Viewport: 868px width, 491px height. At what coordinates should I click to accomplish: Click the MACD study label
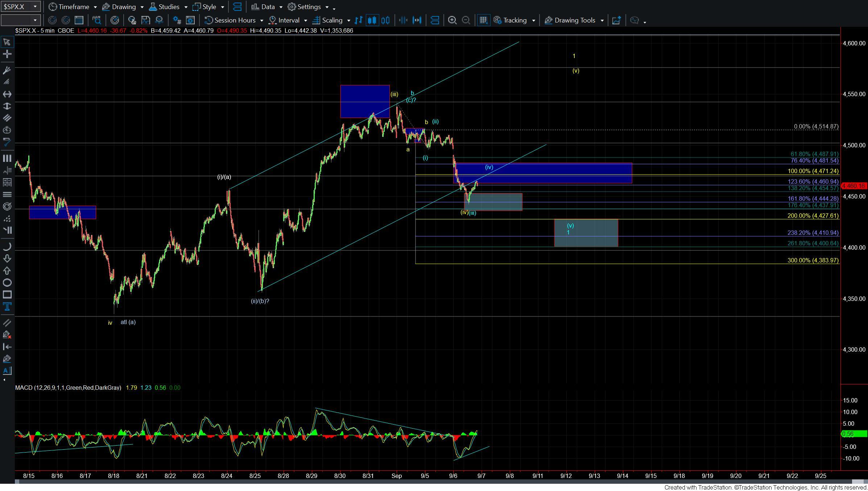68,388
